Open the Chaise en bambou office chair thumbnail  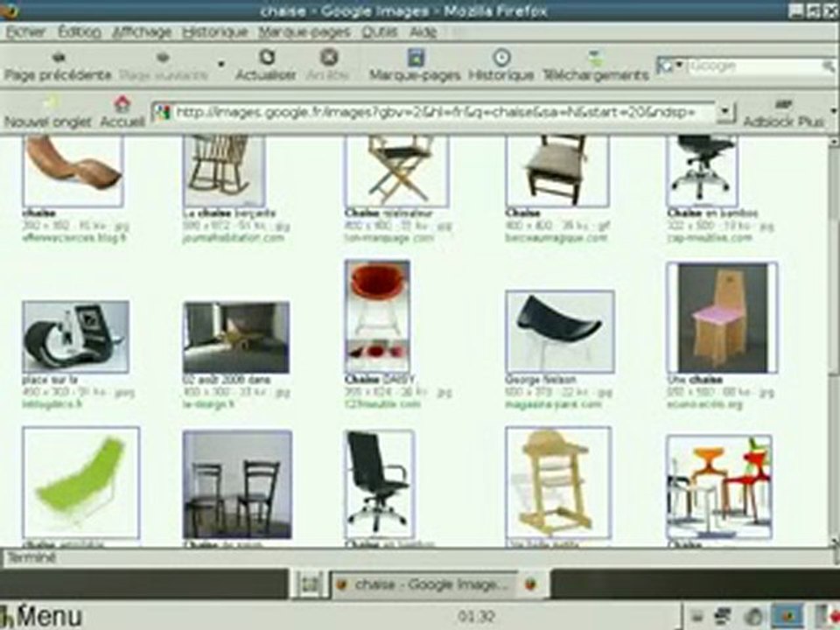click(x=702, y=171)
